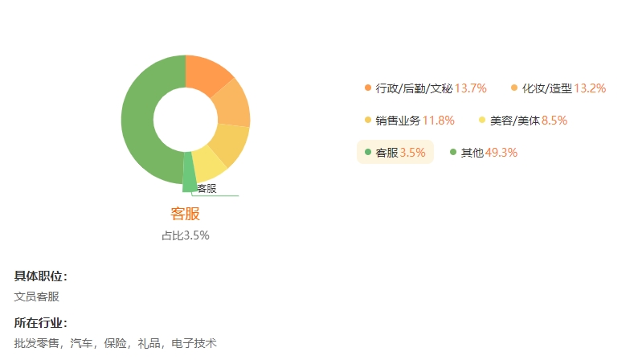Click the 行政/后勤/文秘 legend dot
Image resolution: width=634 pixels, height=364 pixels.
[x=367, y=88]
